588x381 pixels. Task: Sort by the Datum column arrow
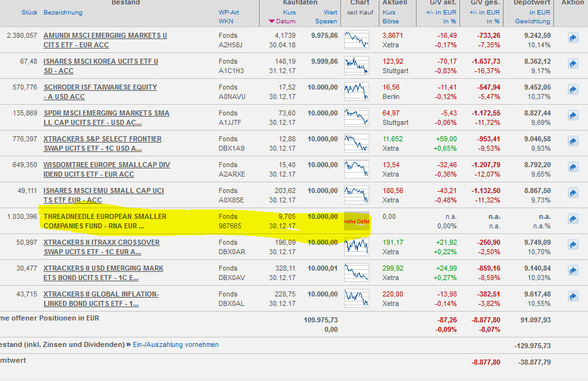click(x=272, y=21)
